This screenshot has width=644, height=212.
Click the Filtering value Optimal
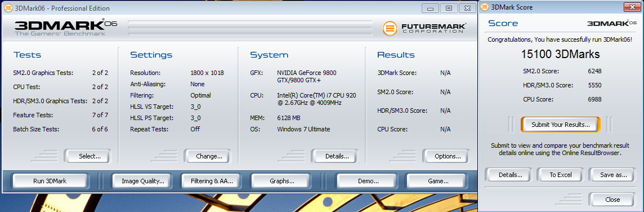click(200, 95)
